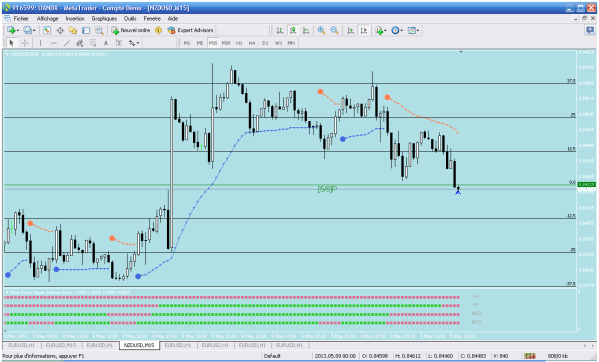Viewport: 599px width, 362px height.
Task: Click the [5/8]P level label on chart
Action: pyautogui.click(x=327, y=189)
